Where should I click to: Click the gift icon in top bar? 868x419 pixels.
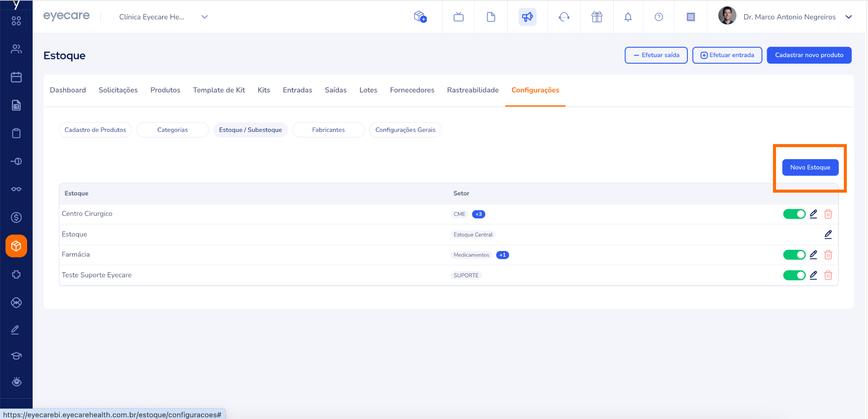coord(597,17)
